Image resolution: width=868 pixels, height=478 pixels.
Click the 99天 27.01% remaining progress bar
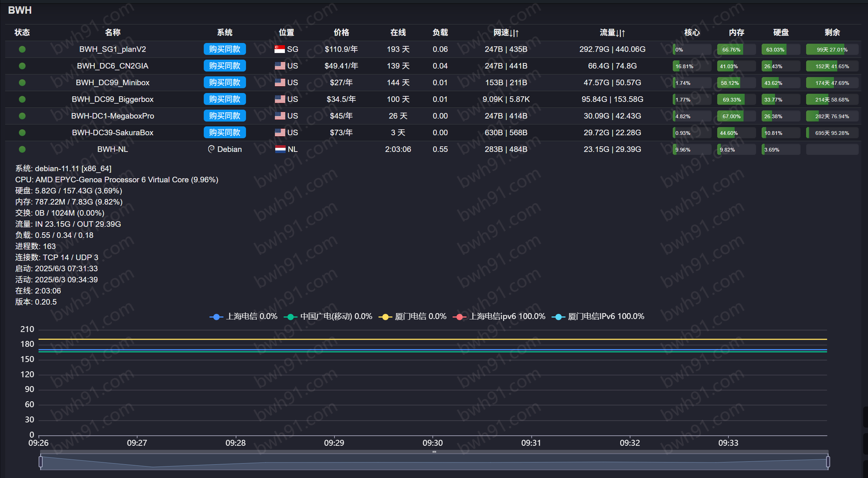click(832, 50)
